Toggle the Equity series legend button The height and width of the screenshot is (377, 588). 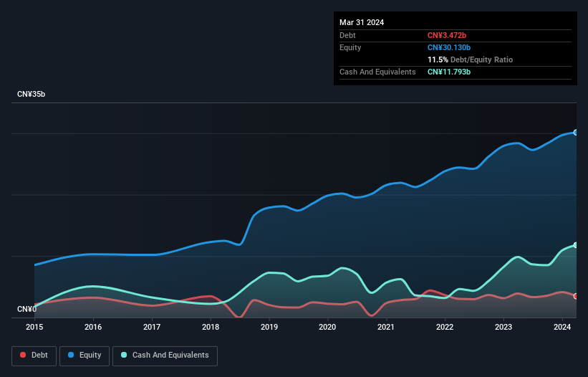coord(85,355)
